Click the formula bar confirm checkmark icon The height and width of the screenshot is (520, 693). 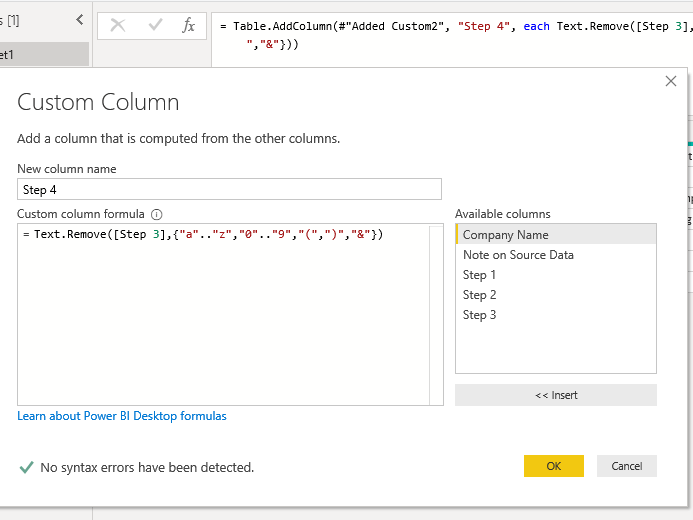coord(153,26)
